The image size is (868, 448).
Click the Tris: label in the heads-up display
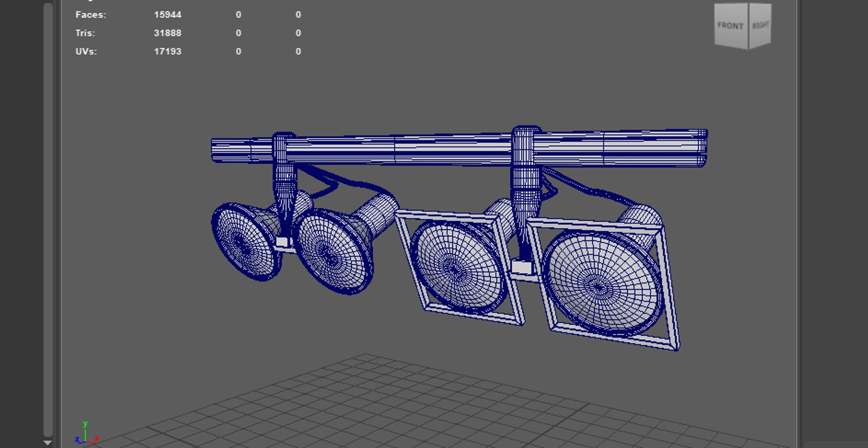pyautogui.click(x=85, y=33)
